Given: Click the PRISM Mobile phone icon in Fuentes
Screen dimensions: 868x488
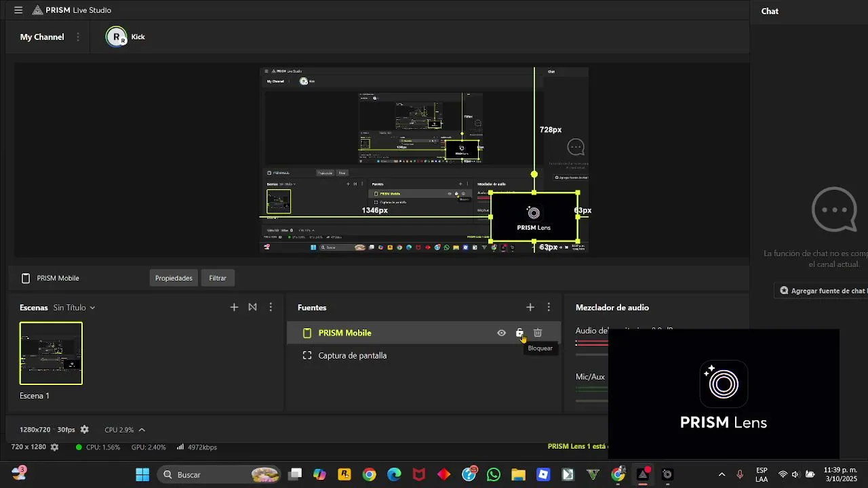Looking at the screenshot, I should point(307,333).
